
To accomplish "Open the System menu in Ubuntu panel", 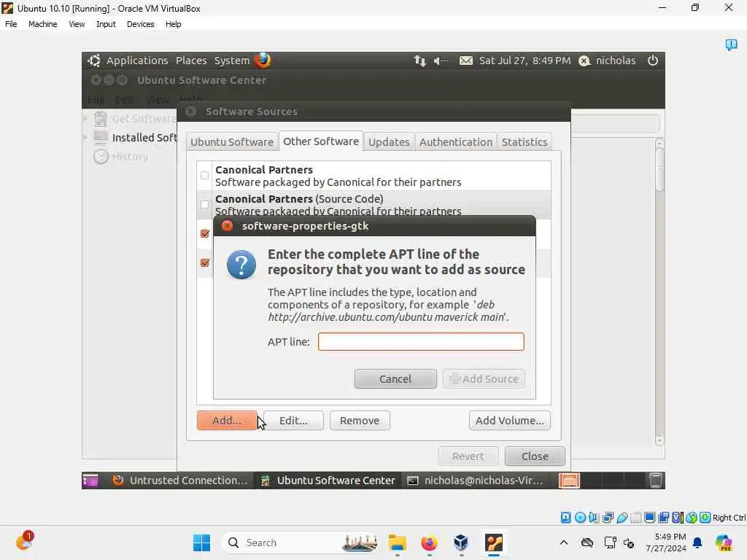I will point(231,61).
